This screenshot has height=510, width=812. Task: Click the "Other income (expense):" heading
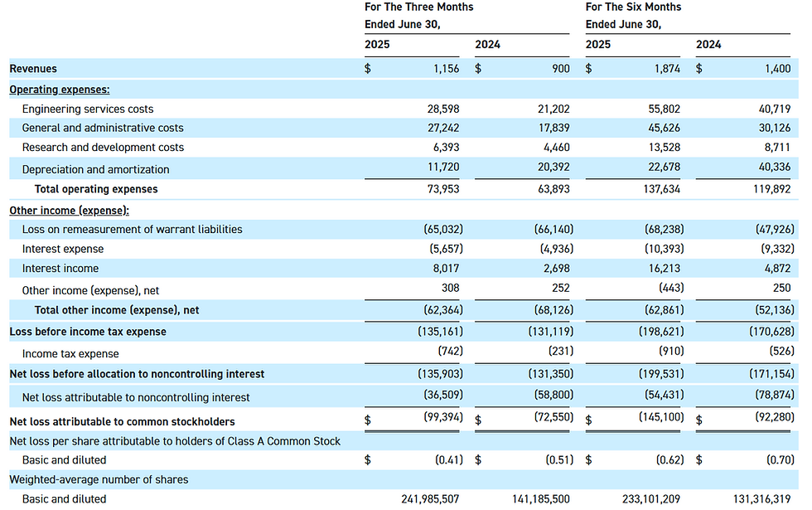[70, 211]
